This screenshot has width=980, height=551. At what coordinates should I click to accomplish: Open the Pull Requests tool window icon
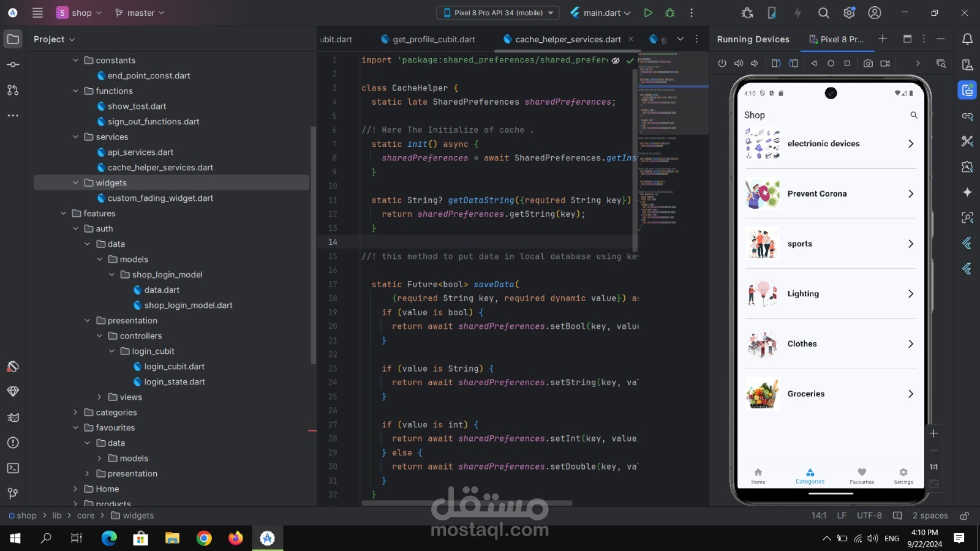point(13,90)
